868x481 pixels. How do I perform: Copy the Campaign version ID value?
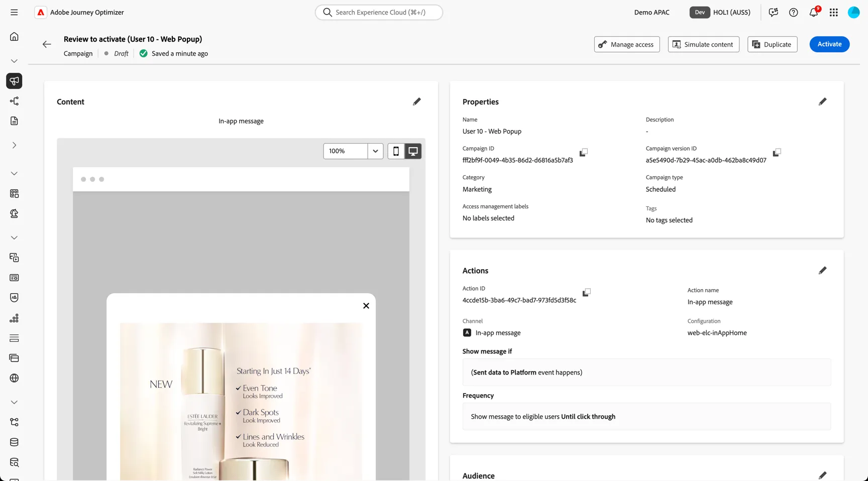(777, 152)
